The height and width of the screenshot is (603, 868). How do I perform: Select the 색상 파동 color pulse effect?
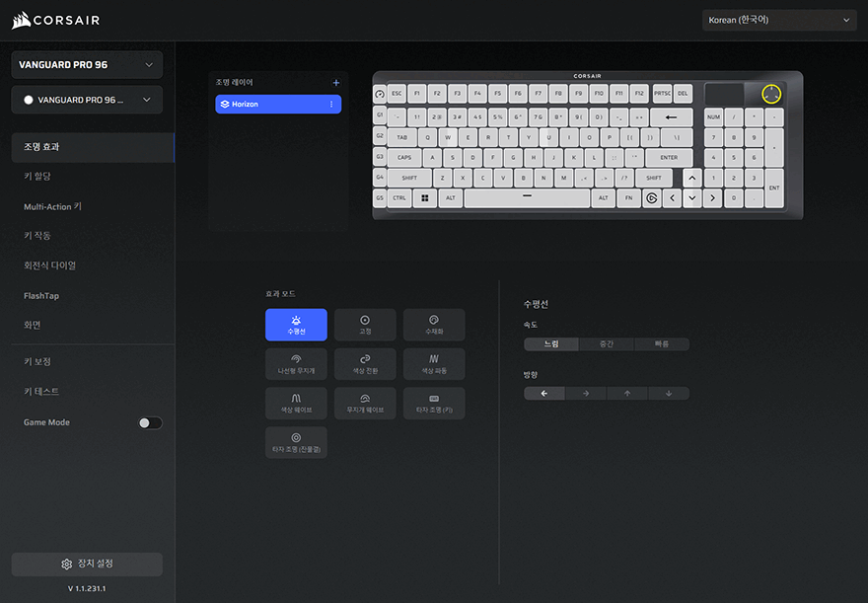pyautogui.click(x=434, y=364)
